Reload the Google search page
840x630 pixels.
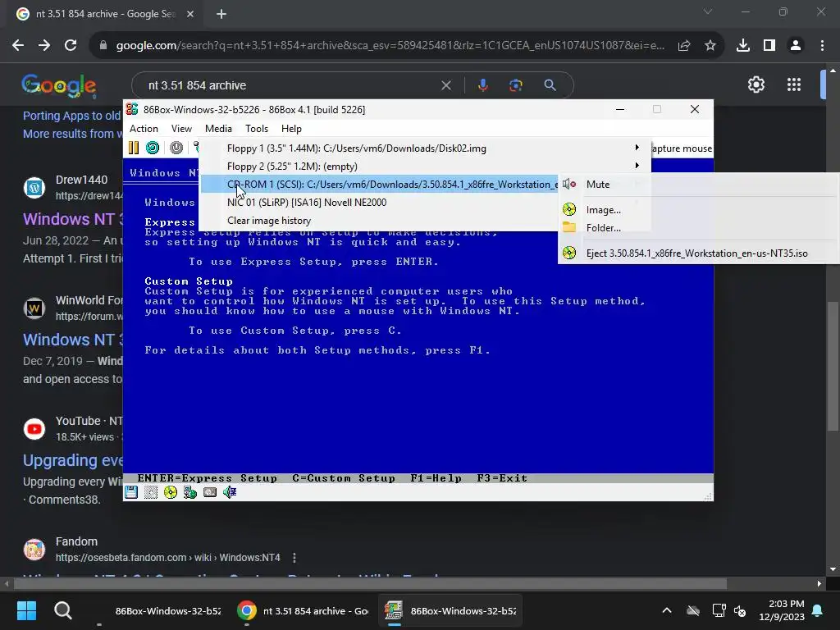pos(71,46)
